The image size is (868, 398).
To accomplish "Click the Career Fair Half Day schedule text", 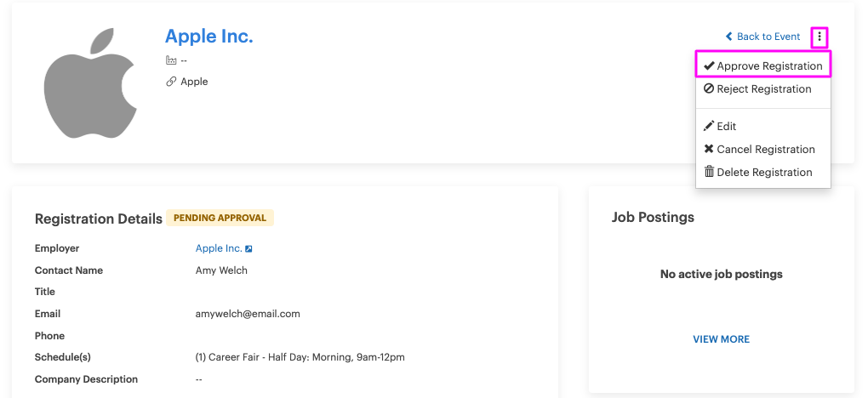I will click(300, 357).
